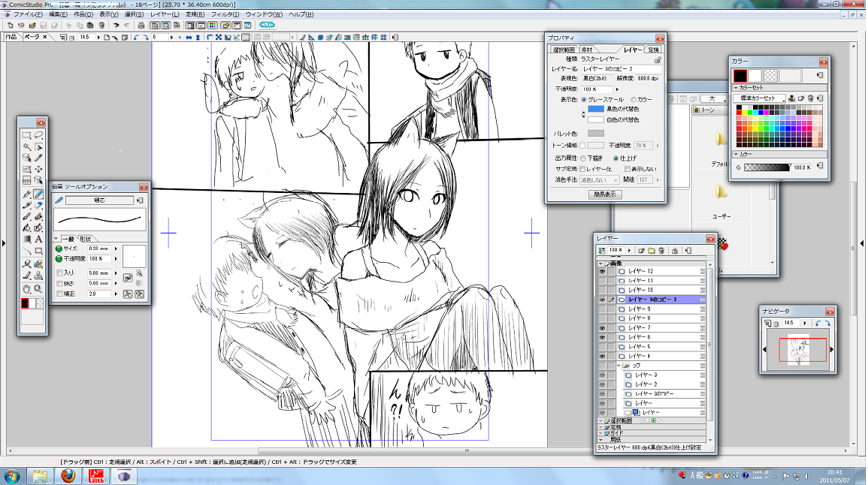Select the rectangle shape tool
868x485 pixels.
[38, 251]
